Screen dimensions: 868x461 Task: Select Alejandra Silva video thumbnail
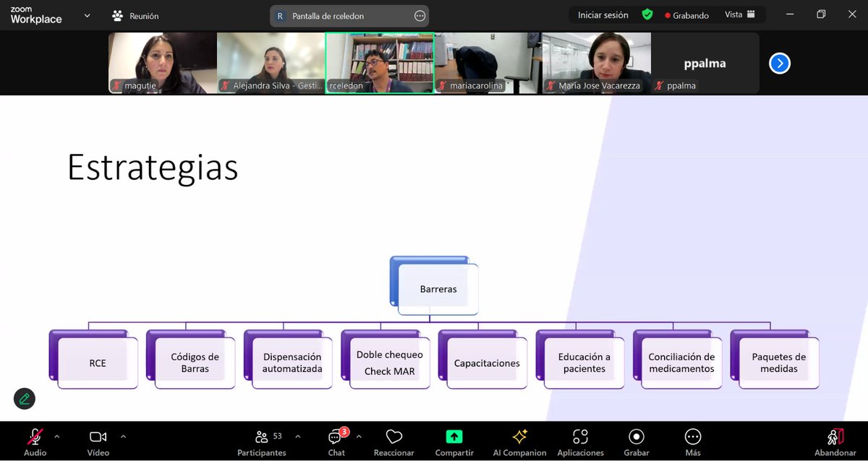(271, 63)
